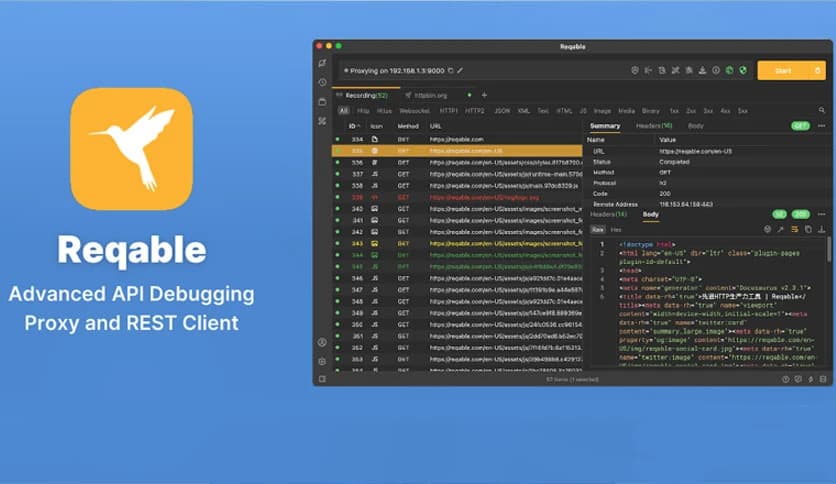Toggle the Image filter chip
The width and height of the screenshot is (836, 484).
pyautogui.click(x=602, y=111)
